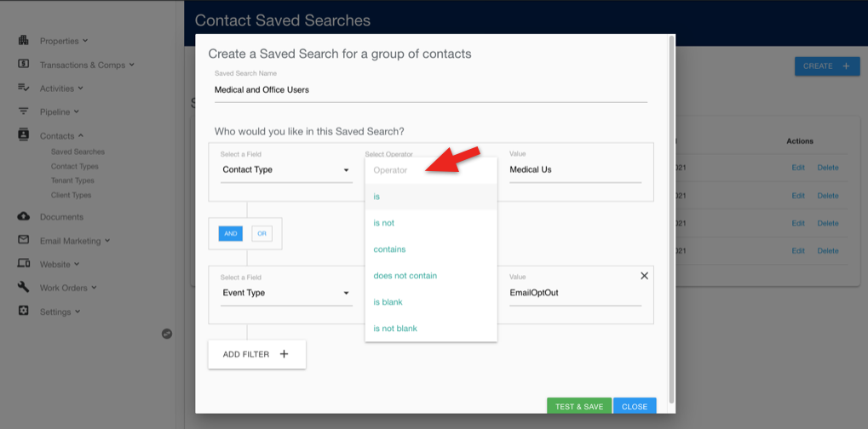Click the Documents cloud upload icon
This screenshot has height=429, width=868.
coord(23,216)
